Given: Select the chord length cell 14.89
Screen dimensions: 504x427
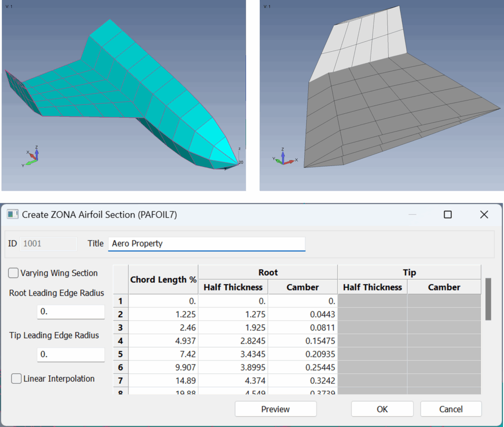Looking at the screenshot, I should pyautogui.click(x=163, y=380).
